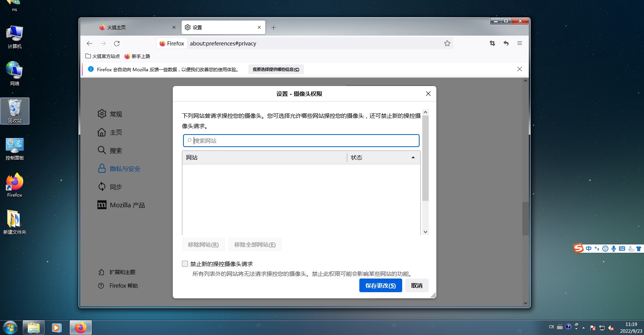Click the 保存更改 button
The width and height of the screenshot is (644, 335).
[x=380, y=286]
